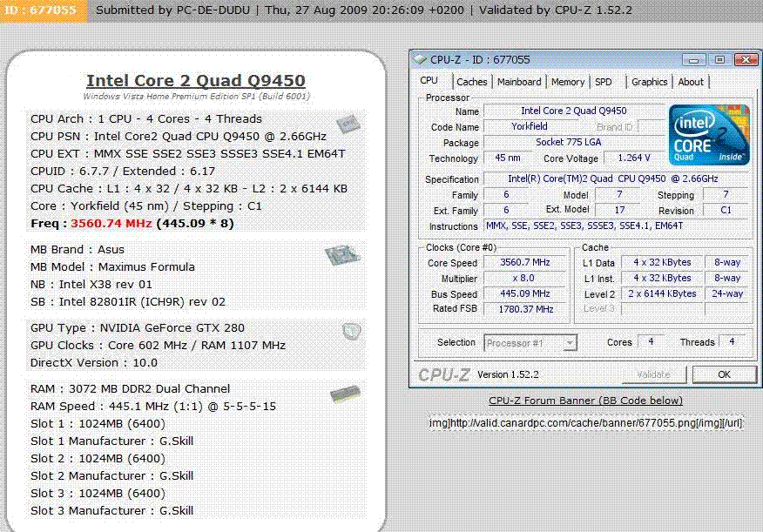
Task: Click the CPU Cache L1/L2 summary line
Action: point(189,189)
